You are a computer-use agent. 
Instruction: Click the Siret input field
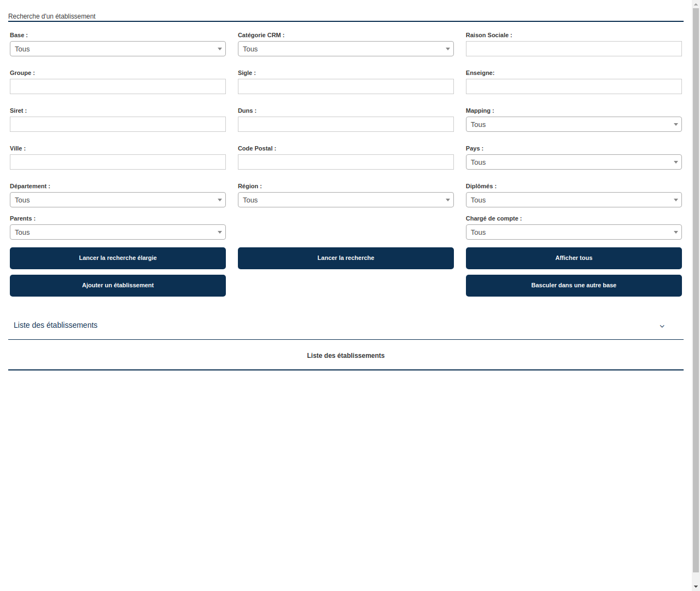[118, 124]
